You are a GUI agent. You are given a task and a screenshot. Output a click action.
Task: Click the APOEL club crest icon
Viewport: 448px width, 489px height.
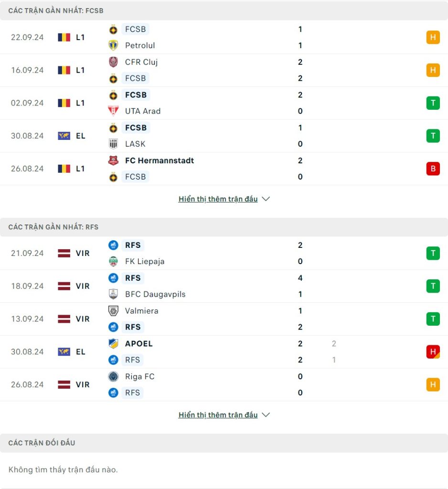click(x=113, y=344)
